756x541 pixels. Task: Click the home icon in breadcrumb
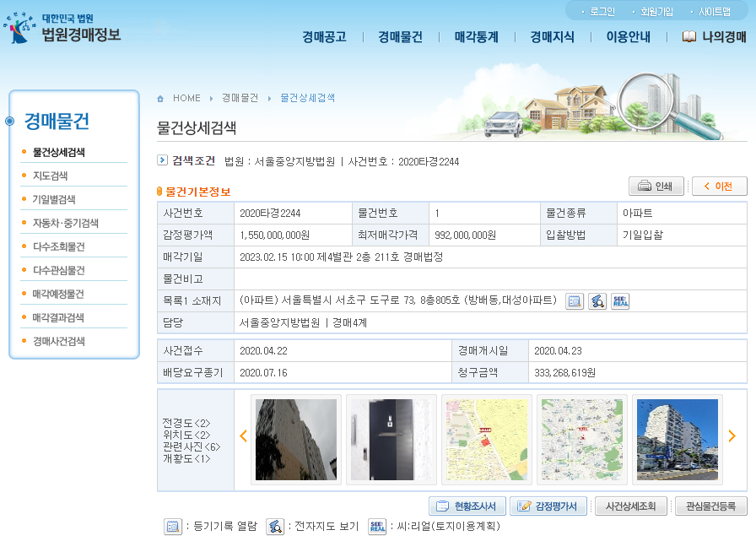[x=160, y=99]
